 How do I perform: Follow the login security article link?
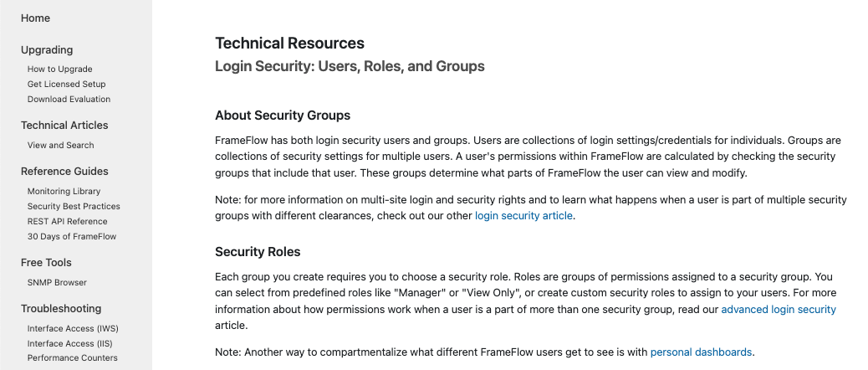tap(523, 215)
